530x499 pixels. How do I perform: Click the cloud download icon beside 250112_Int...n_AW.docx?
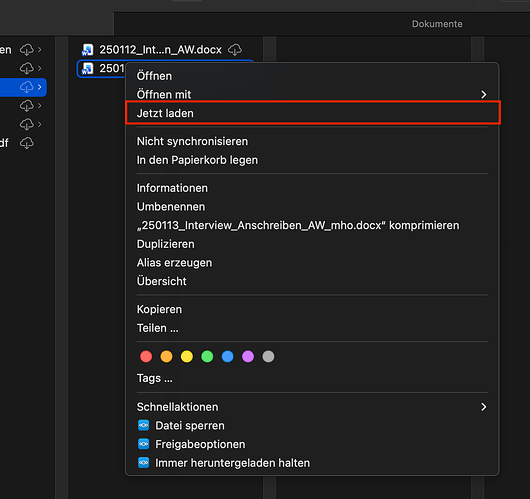click(235, 50)
